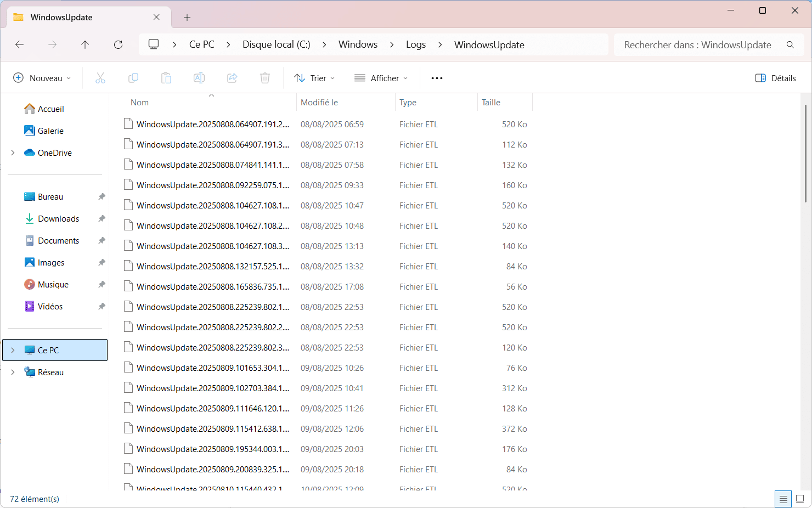This screenshot has width=812, height=508.
Task: Add a new tab with plus button
Action: (x=187, y=18)
